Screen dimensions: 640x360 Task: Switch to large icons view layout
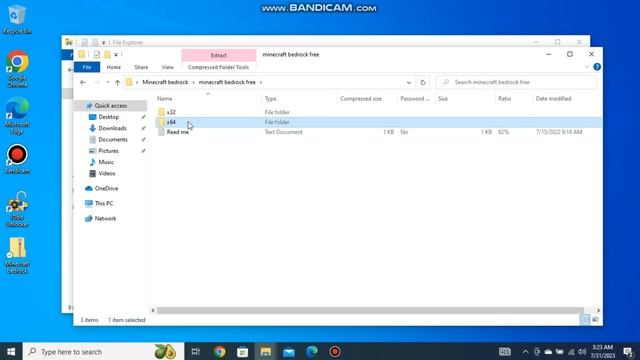coord(596,320)
